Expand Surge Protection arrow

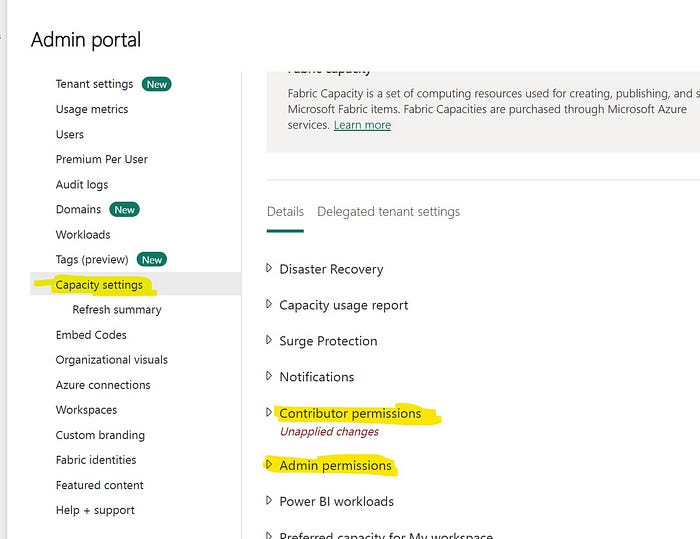click(269, 340)
